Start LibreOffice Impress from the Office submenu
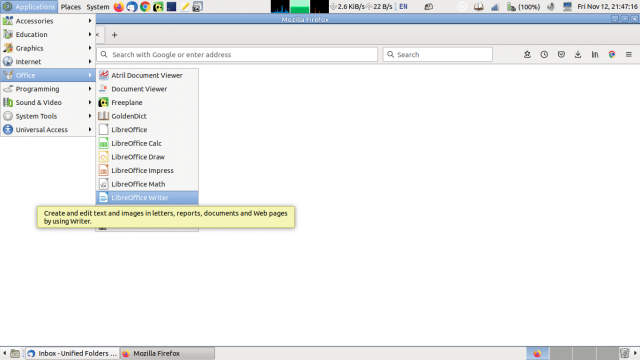The height and width of the screenshot is (360, 640). pyautogui.click(x=147, y=170)
